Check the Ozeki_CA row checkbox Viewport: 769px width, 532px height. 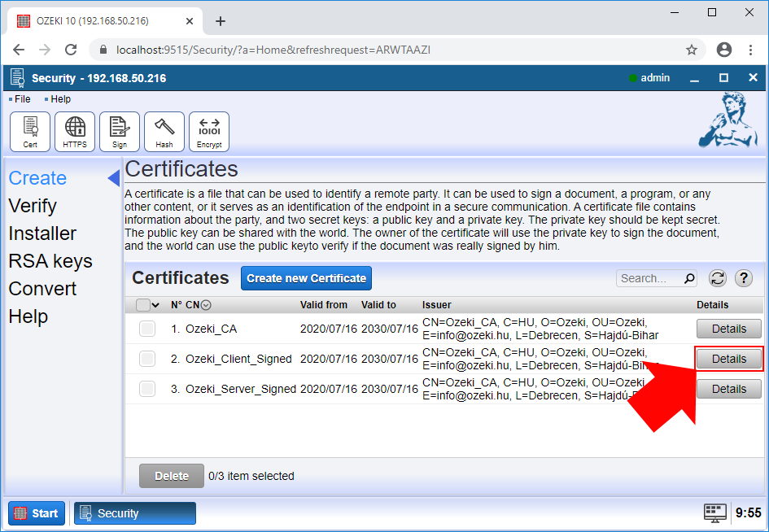pos(147,329)
